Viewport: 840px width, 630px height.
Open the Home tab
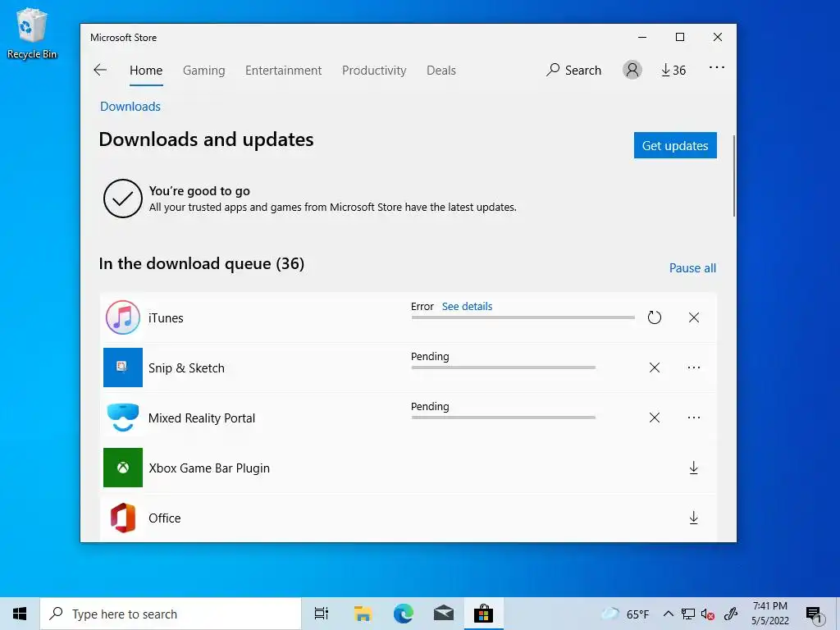(x=146, y=71)
